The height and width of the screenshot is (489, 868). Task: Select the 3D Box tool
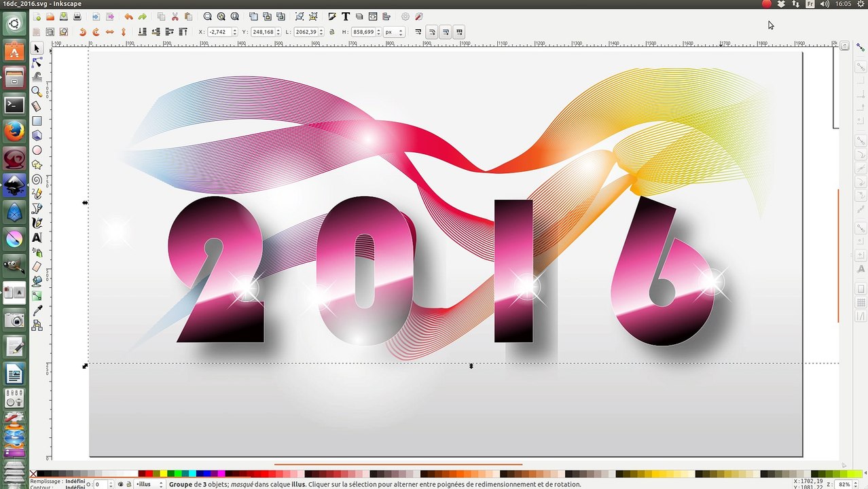coord(37,135)
